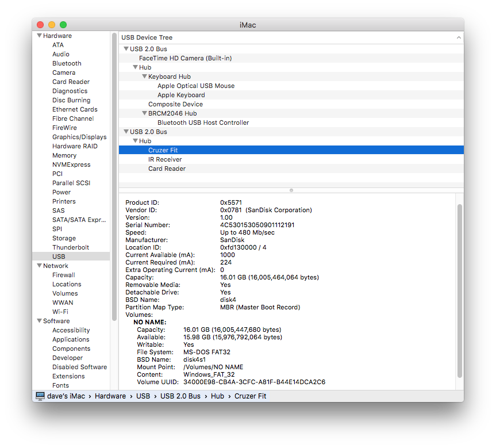Select WWAN under Network
This screenshot has height=448, width=496.
(63, 303)
